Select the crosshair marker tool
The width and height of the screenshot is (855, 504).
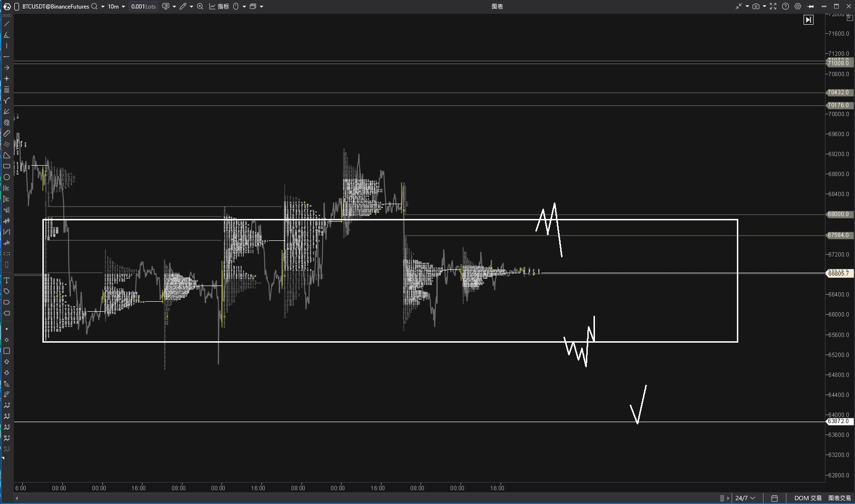click(7, 79)
